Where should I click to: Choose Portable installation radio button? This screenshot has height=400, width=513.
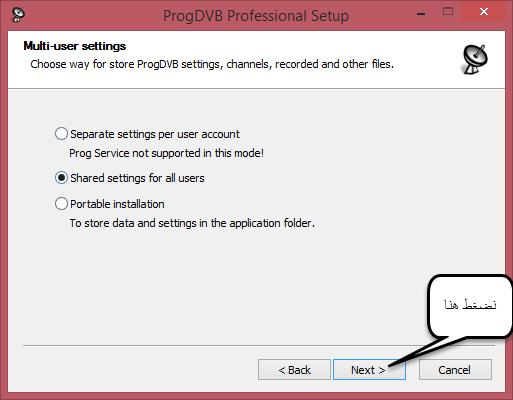pos(61,203)
